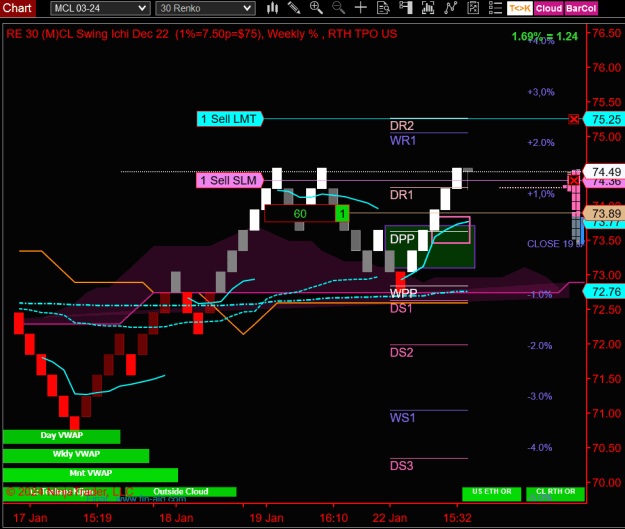625x529 pixels.
Task: Click the 1.69% = 1.24 readout
Action: tap(544, 36)
